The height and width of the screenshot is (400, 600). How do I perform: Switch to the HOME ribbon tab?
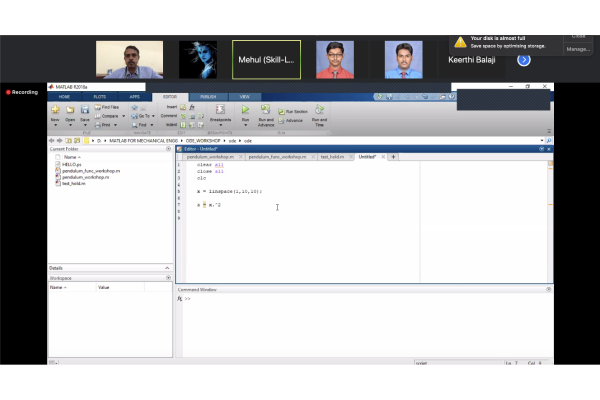tap(64, 97)
